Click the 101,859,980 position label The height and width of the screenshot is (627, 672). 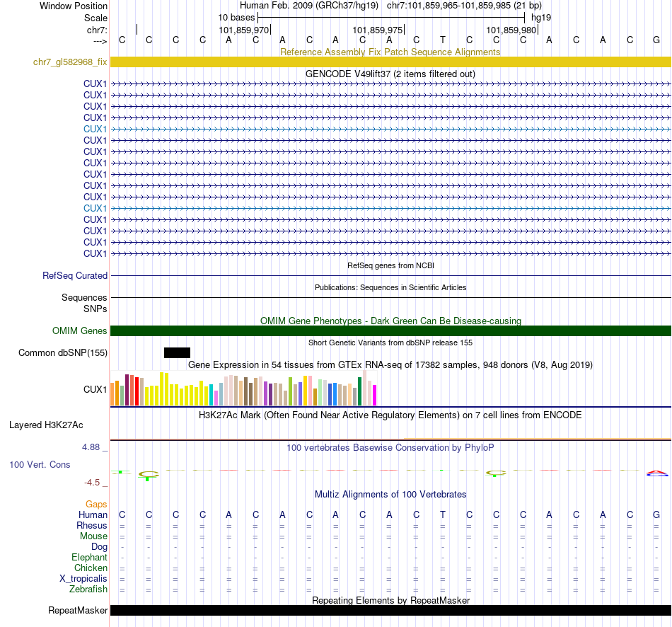(511, 30)
